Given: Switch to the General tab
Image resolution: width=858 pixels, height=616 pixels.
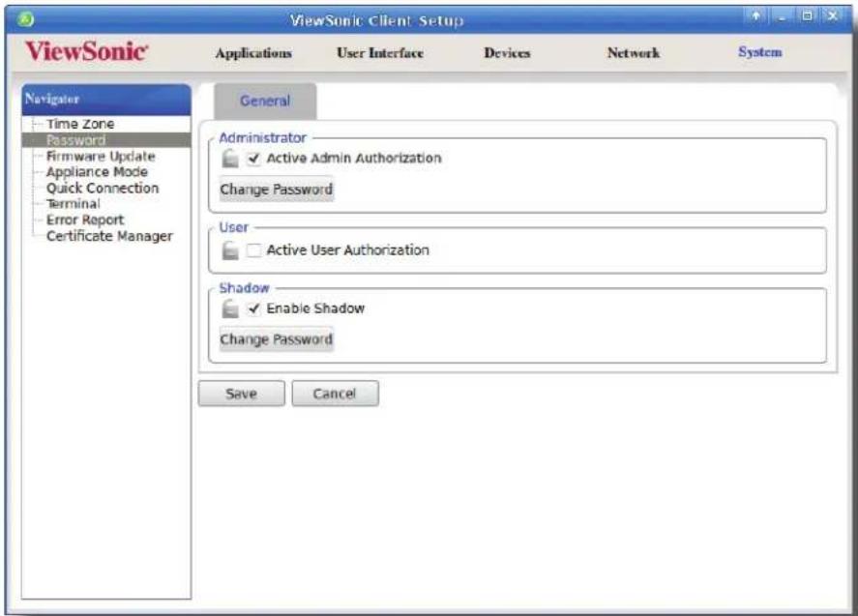Looking at the screenshot, I should click(x=265, y=102).
